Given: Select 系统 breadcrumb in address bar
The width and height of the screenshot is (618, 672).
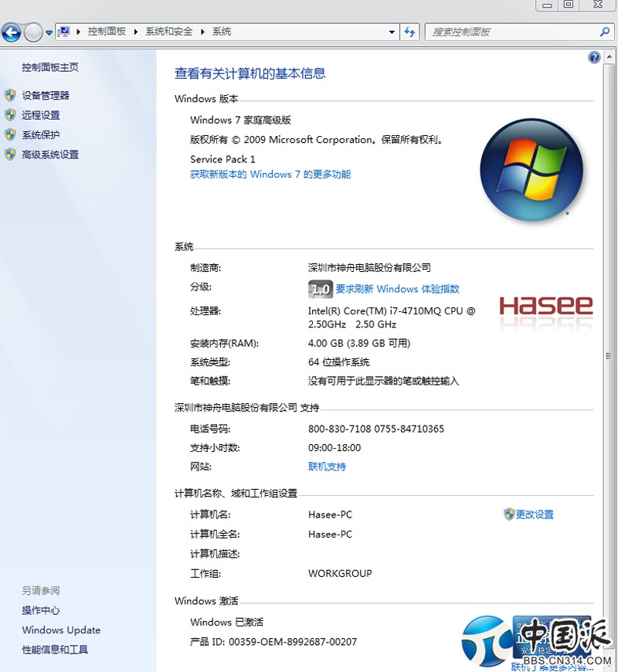Looking at the screenshot, I should click(222, 32).
